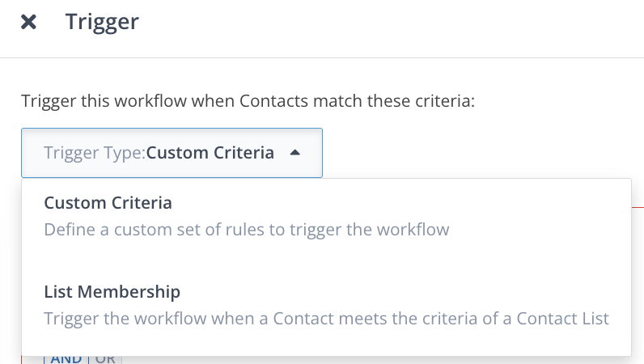Click the caret arrow beside Custom Criteria
Screen dimensions: 644x364
click(295, 152)
